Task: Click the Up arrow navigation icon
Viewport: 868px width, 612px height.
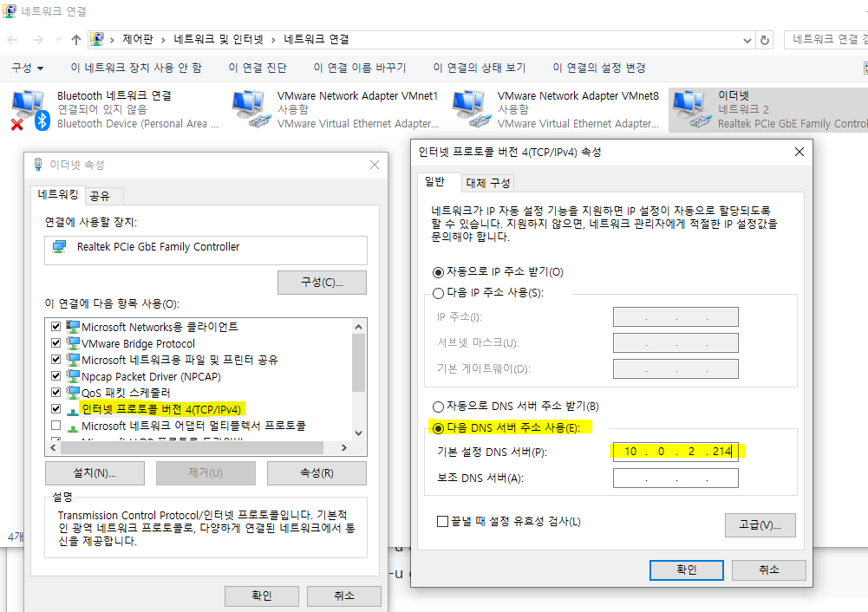Action: click(x=76, y=39)
